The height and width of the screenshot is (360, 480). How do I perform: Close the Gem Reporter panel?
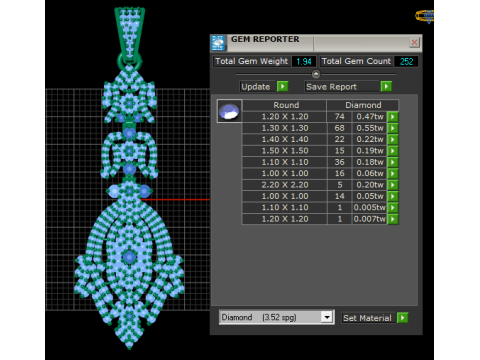[414, 42]
